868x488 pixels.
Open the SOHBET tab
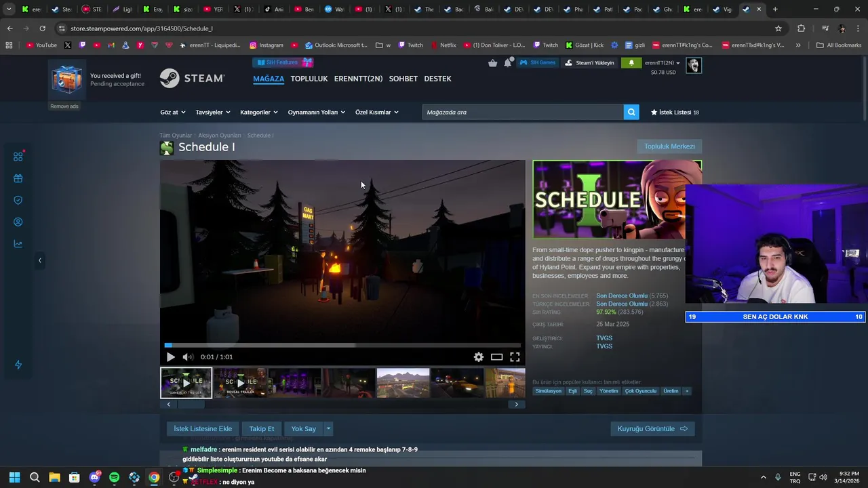point(403,79)
